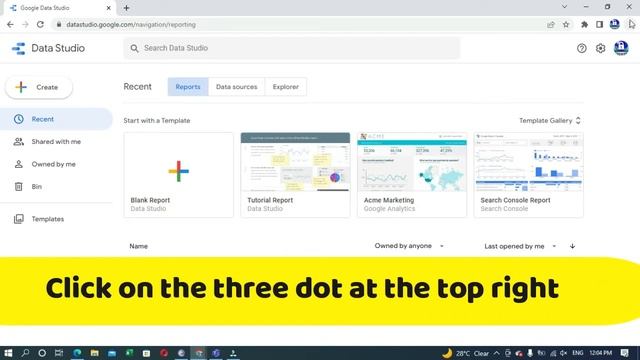Click the Create button
The image size is (640, 360).
point(39,87)
